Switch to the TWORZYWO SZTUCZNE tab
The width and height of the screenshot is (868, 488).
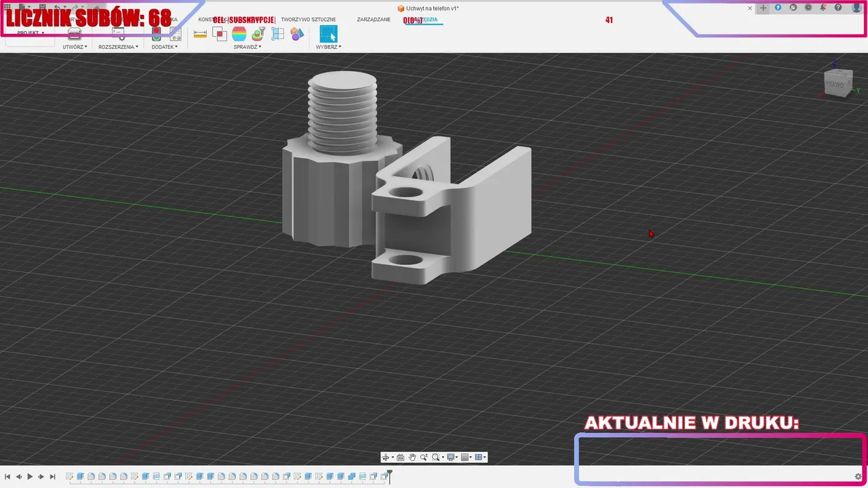tap(308, 20)
